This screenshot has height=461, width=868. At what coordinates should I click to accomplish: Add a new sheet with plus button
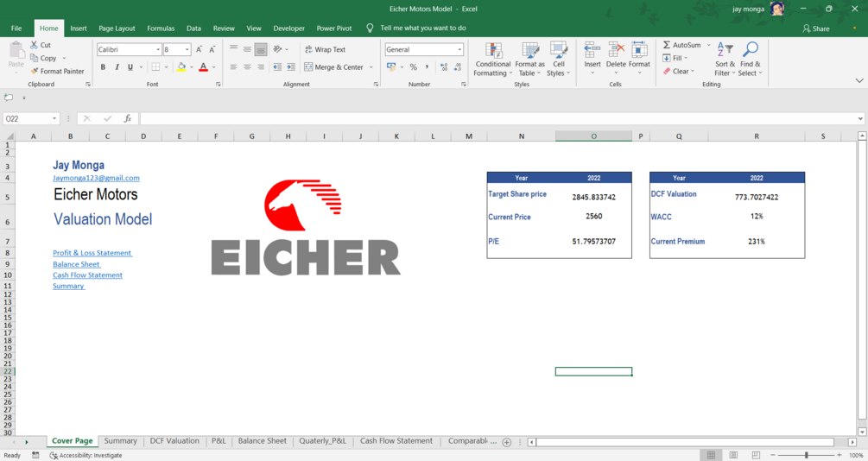click(506, 442)
